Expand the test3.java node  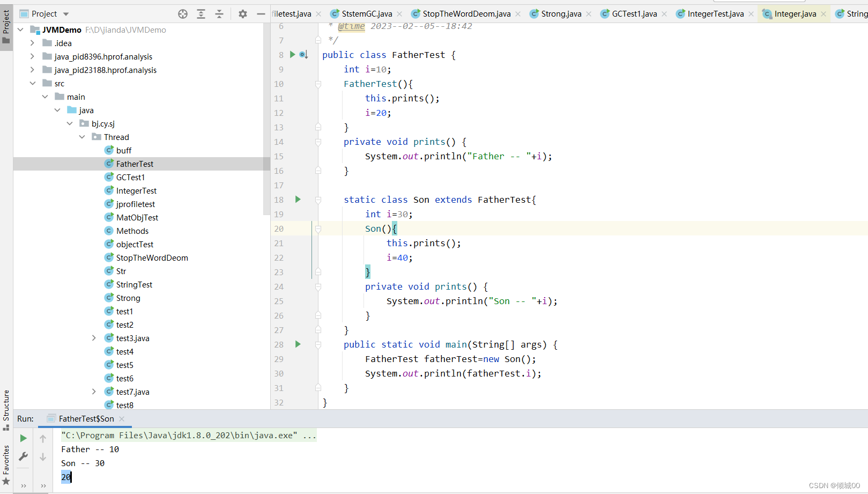coord(94,338)
